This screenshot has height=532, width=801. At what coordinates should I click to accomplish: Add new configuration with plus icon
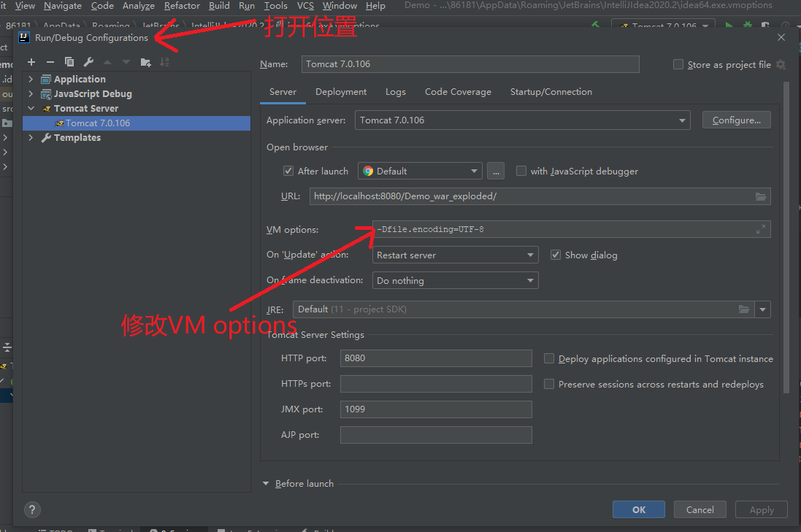tap(31, 62)
